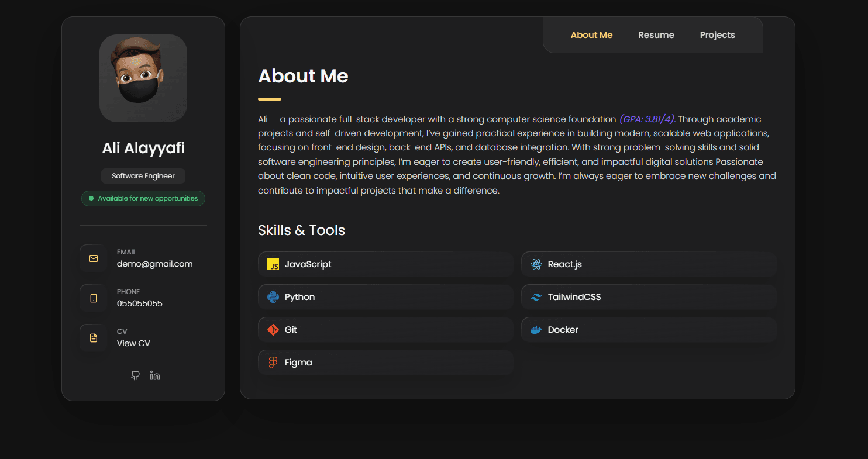Screen dimensions: 868x459
Task: Open the Projects tab
Action: (717, 34)
